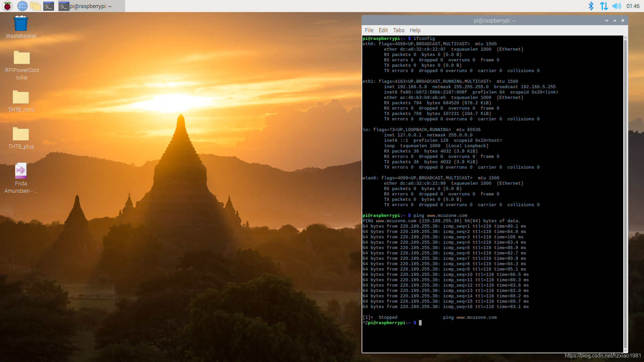Click the volume speaker icon
644x362 pixels.
point(616,6)
